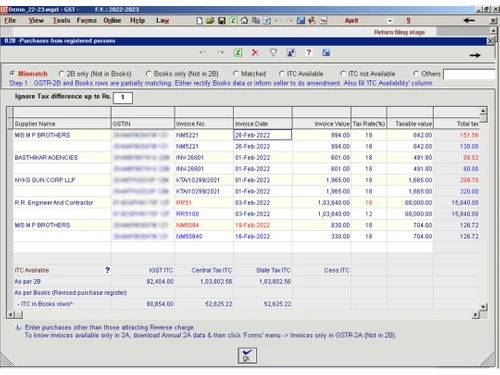Select the Others radio option
The width and height of the screenshot is (500, 375).
[416, 74]
